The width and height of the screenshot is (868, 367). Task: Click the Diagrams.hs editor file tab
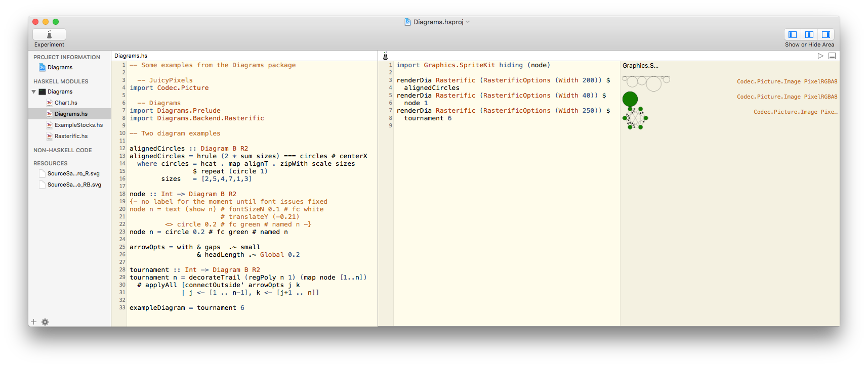[131, 56]
